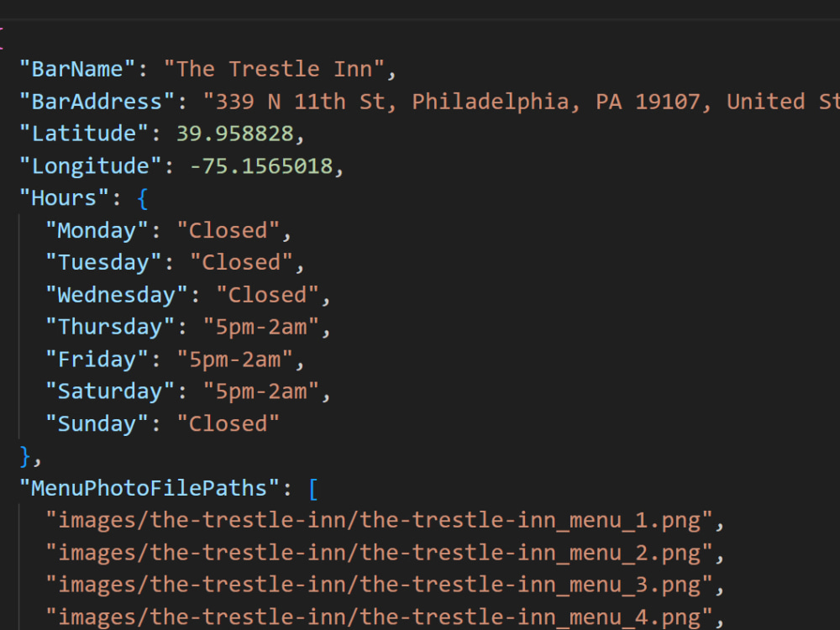
Task: Select the the-trestle-inn_menu_1.png path
Action: click(379, 521)
